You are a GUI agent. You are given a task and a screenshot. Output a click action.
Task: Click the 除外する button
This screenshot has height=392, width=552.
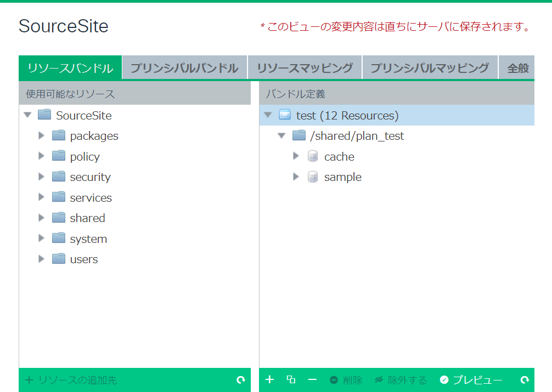click(x=401, y=380)
